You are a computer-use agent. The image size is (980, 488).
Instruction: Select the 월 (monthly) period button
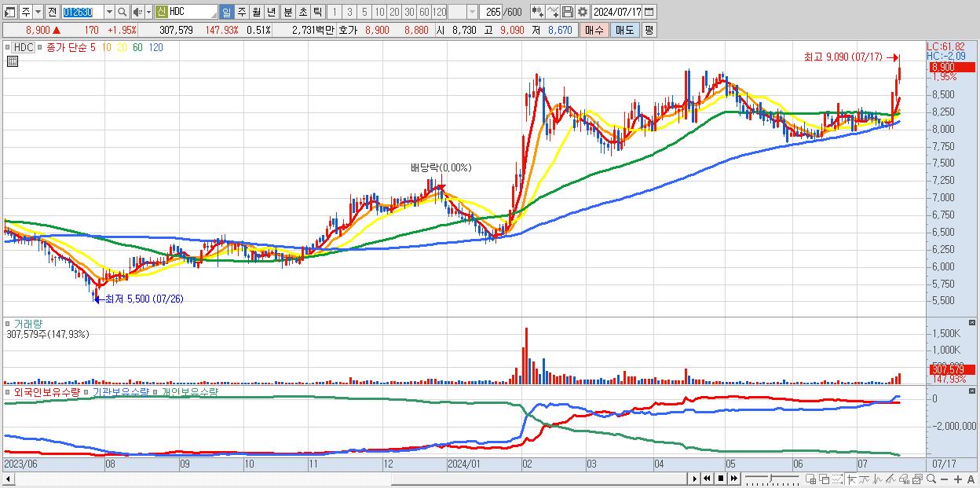(x=256, y=12)
